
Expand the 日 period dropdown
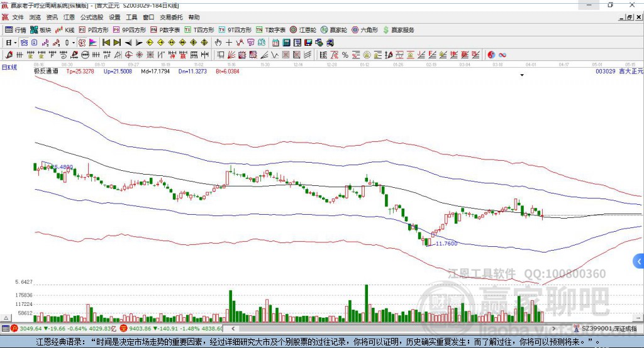click(15, 43)
